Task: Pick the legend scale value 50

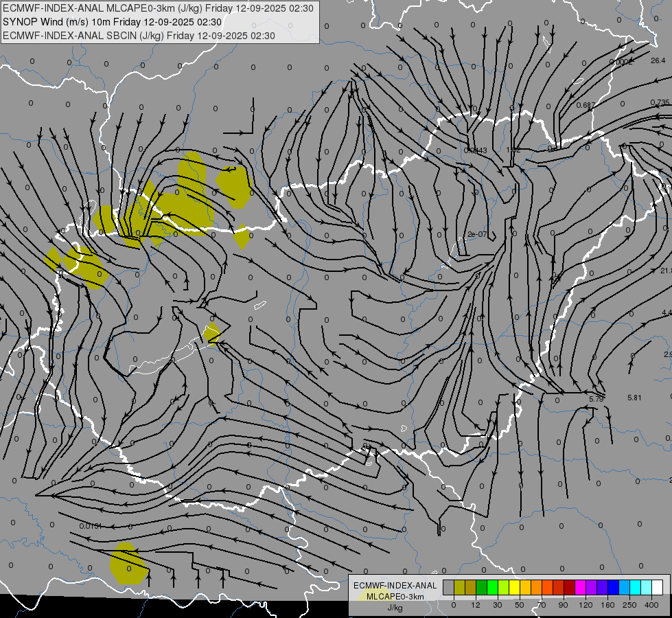Action: point(520,605)
